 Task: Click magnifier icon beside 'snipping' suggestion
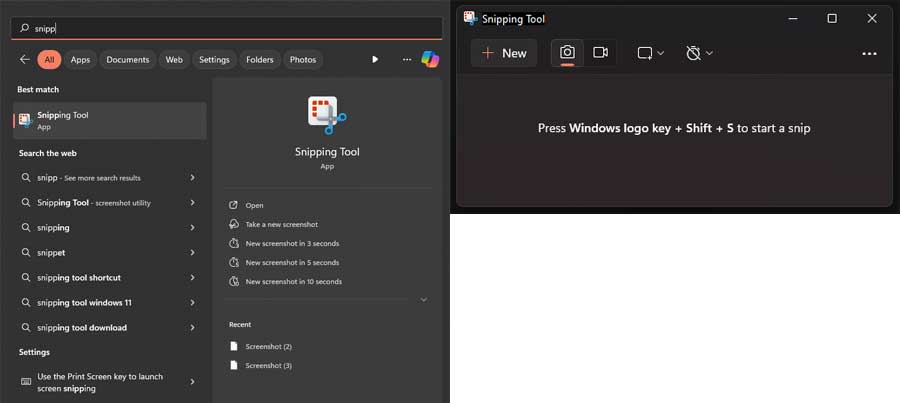pos(26,228)
